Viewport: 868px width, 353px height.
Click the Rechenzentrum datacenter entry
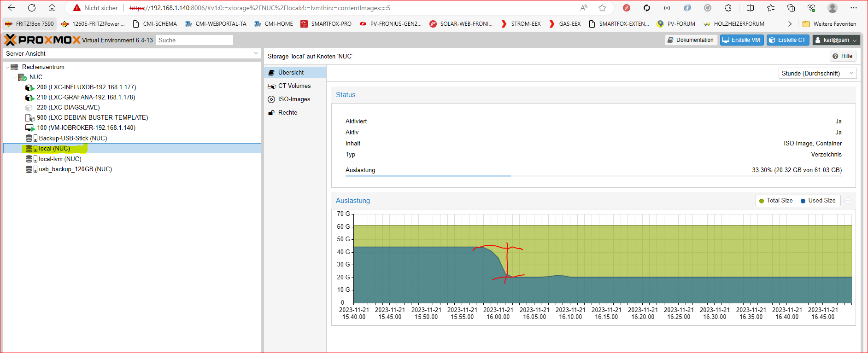coord(43,67)
